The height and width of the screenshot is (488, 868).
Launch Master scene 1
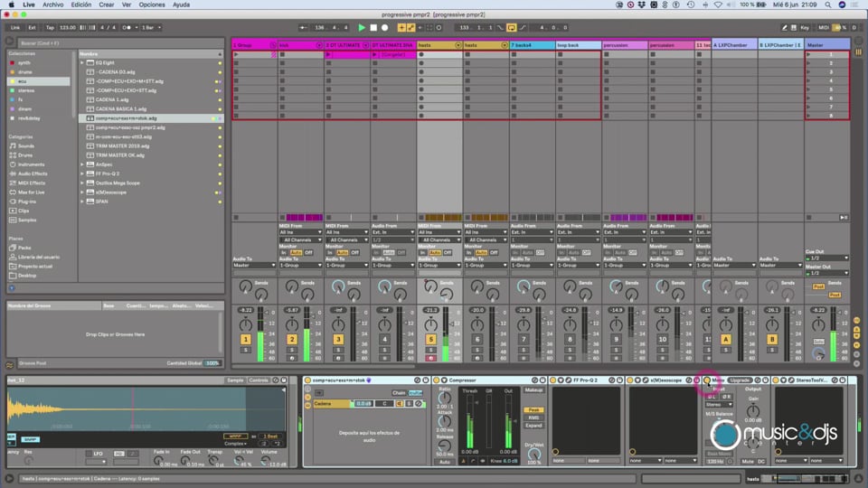pos(808,54)
